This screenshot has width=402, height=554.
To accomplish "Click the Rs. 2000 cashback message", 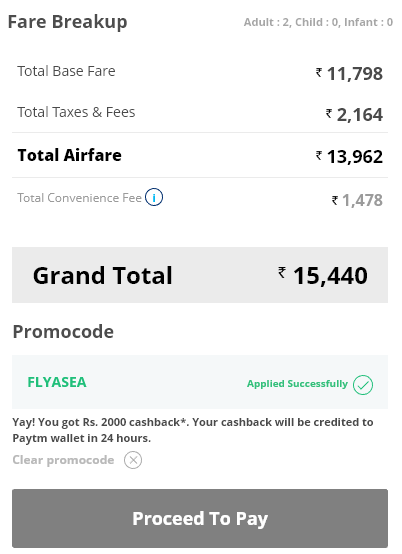I will coord(193,430).
